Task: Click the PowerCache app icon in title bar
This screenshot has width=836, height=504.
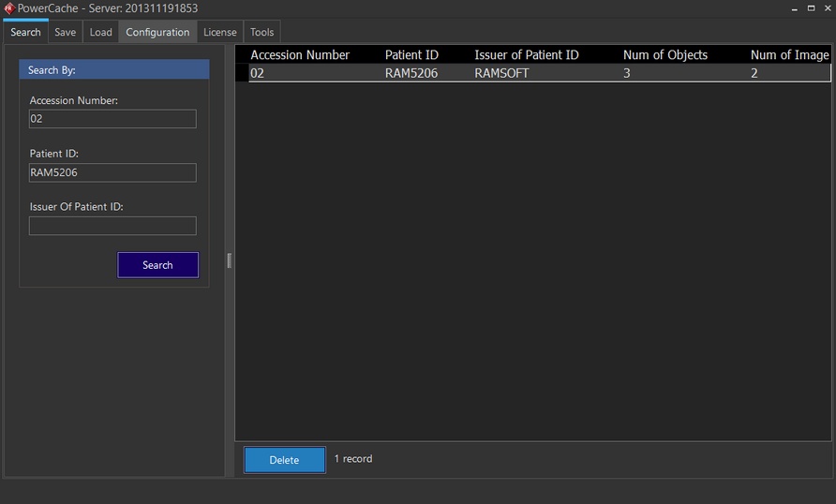Action: coord(9,8)
